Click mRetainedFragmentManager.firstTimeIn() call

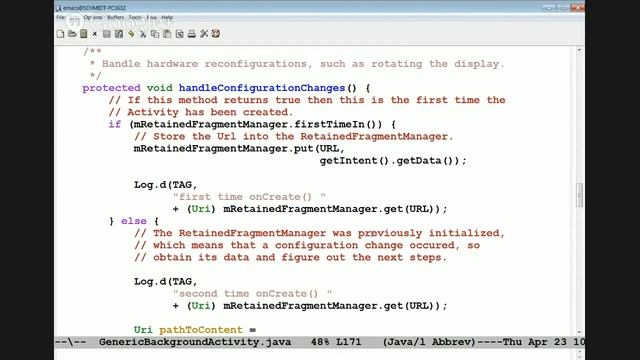[258, 124]
